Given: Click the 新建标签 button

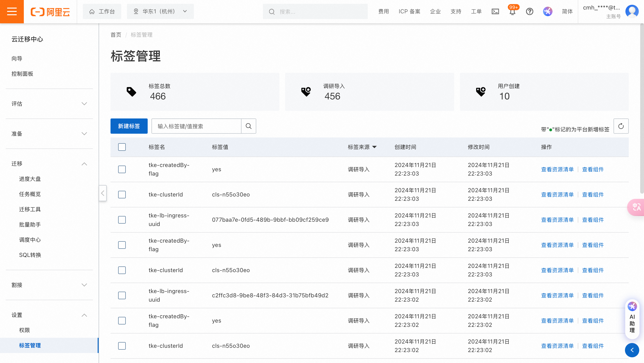Looking at the screenshot, I should pos(129,126).
